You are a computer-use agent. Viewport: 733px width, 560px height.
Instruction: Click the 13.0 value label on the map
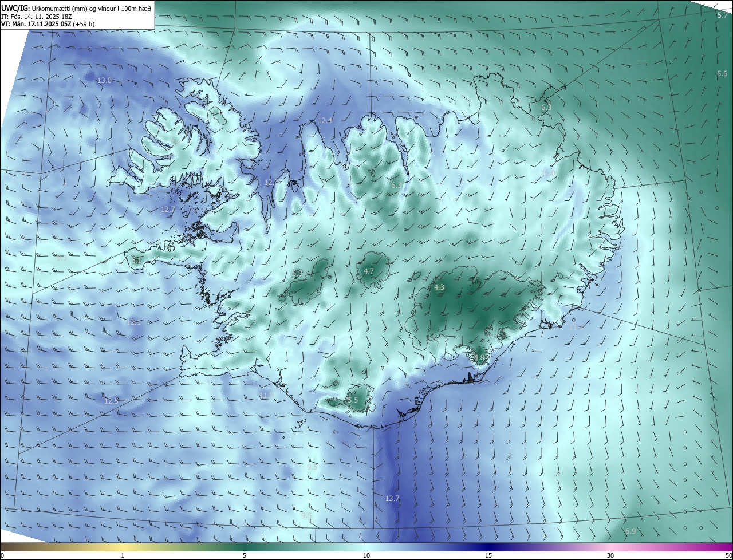pyautogui.click(x=104, y=81)
